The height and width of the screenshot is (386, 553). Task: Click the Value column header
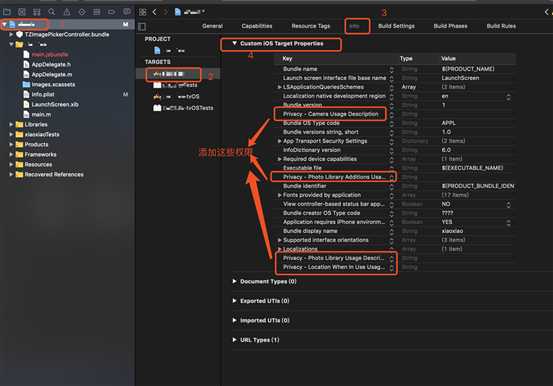(448, 59)
